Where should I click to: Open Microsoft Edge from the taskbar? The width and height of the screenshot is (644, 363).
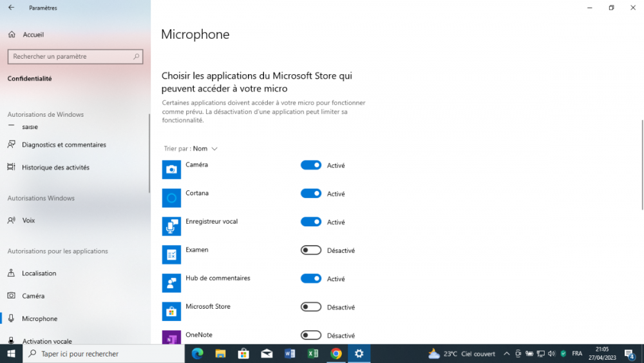point(198,353)
